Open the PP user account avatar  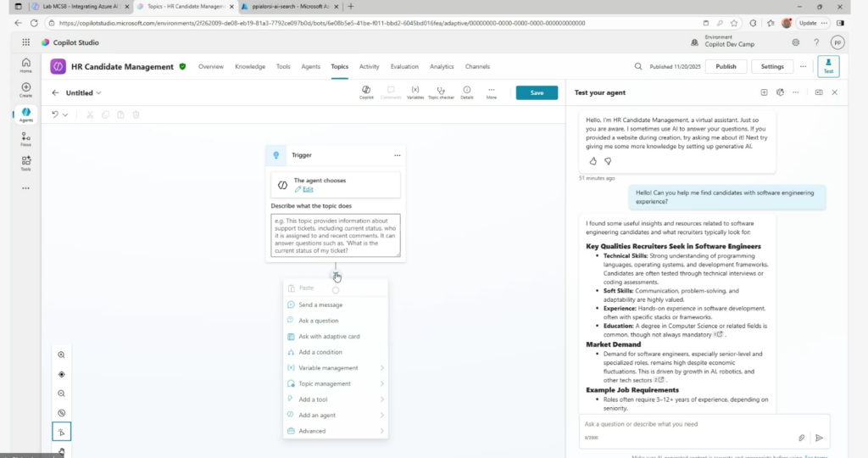pyautogui.click(x=837, y=42)
